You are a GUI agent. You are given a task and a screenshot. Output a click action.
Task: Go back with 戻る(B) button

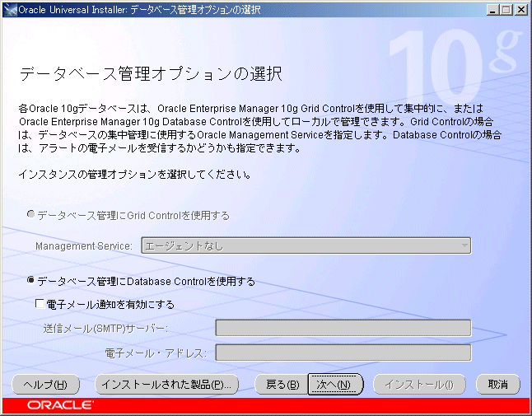(x=282, y=385)
